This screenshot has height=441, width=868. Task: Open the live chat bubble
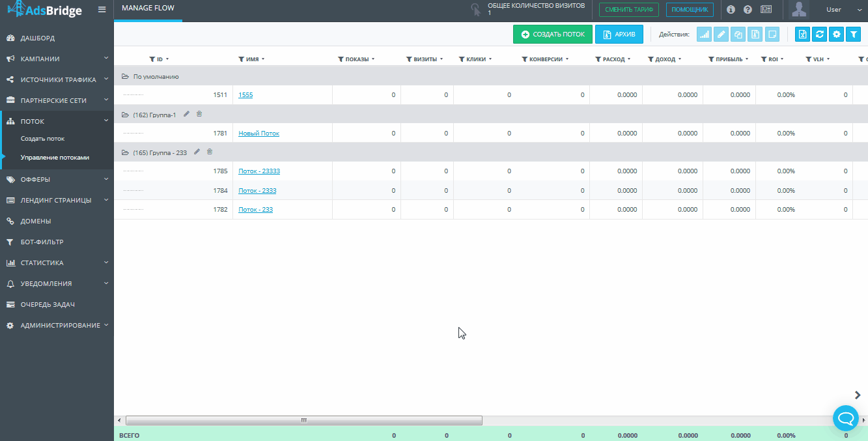(846, 418)
